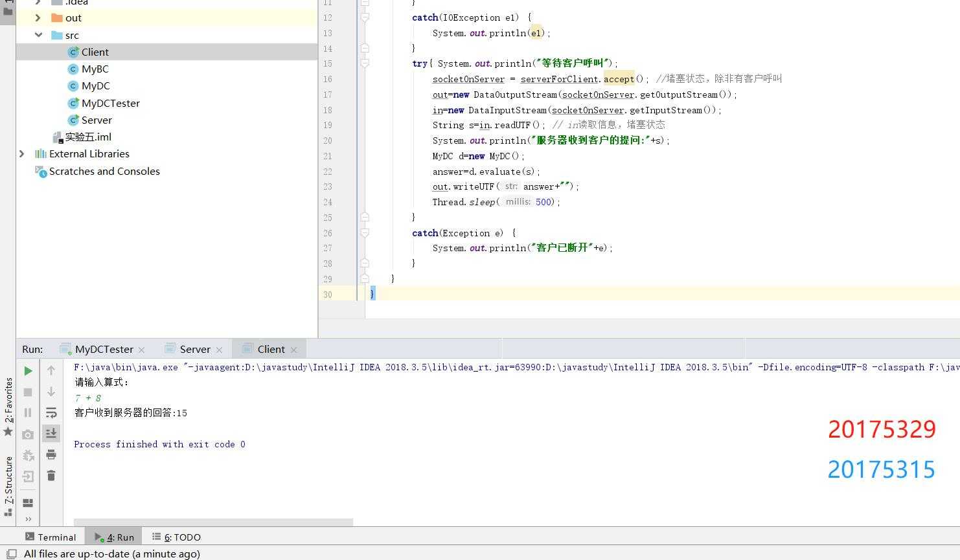Restore the Run panel layout
The width and height of the screenshot is (960, 560).
[x=28, y=502]
